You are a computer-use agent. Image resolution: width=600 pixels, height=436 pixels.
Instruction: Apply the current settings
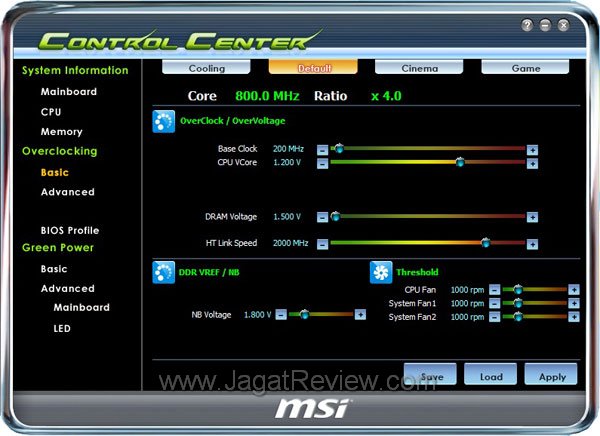point(551,374)
